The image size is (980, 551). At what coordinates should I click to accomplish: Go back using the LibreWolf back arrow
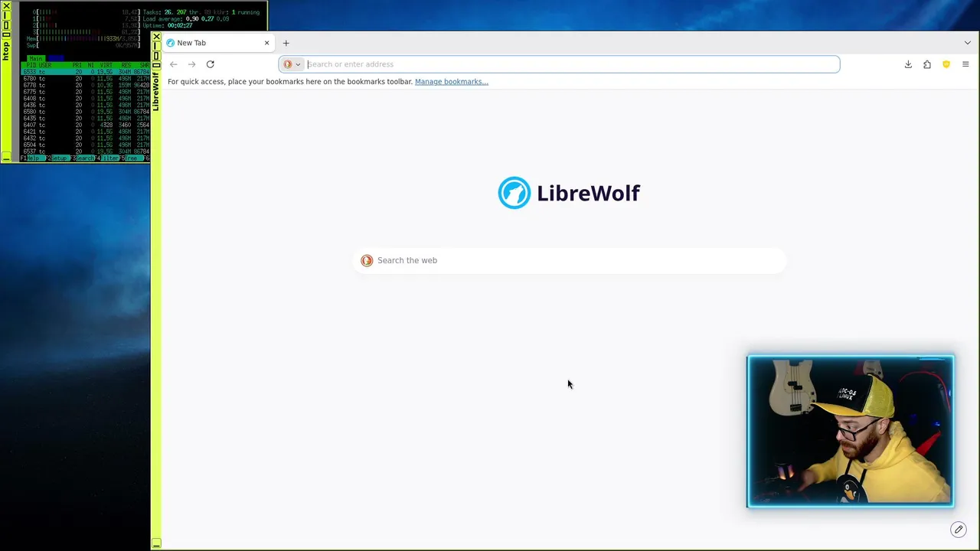tap(174, 64)
